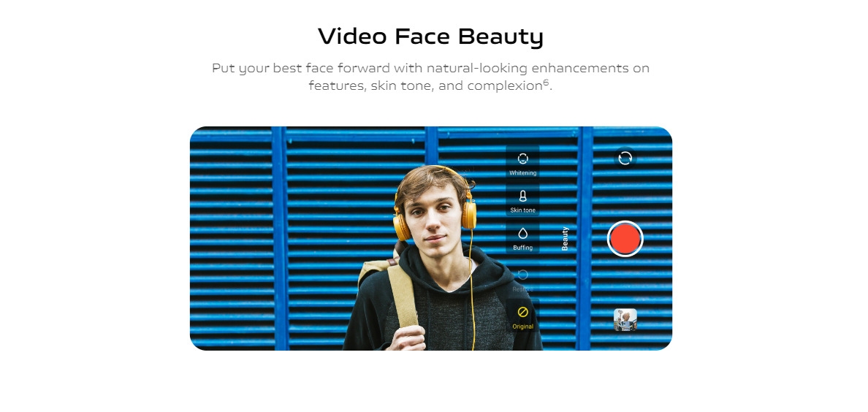Tap the Whitening face icon
The height and width of the screenshot is (412, 868).
[522, 159]
